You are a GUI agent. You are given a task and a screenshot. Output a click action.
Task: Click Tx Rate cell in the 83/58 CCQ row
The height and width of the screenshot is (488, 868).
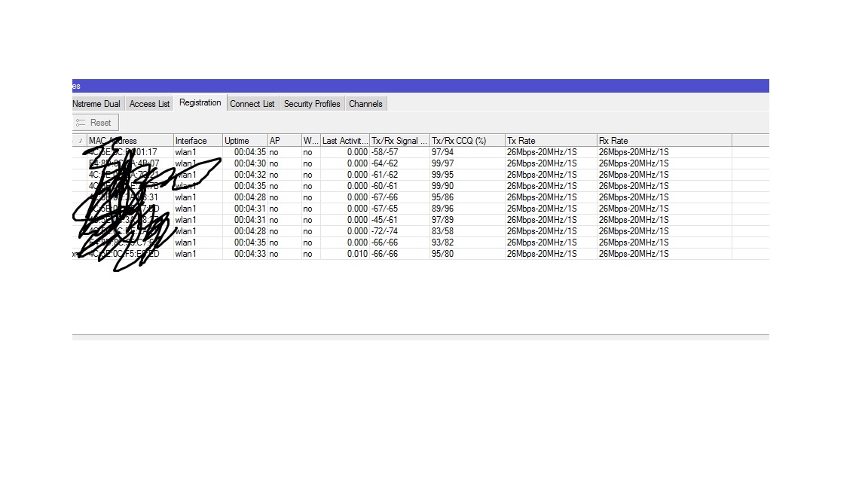542,231
